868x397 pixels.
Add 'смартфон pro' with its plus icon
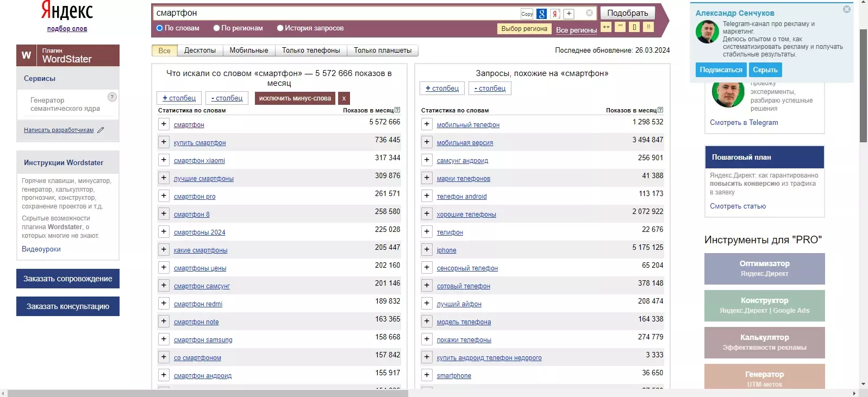point(164,196)
